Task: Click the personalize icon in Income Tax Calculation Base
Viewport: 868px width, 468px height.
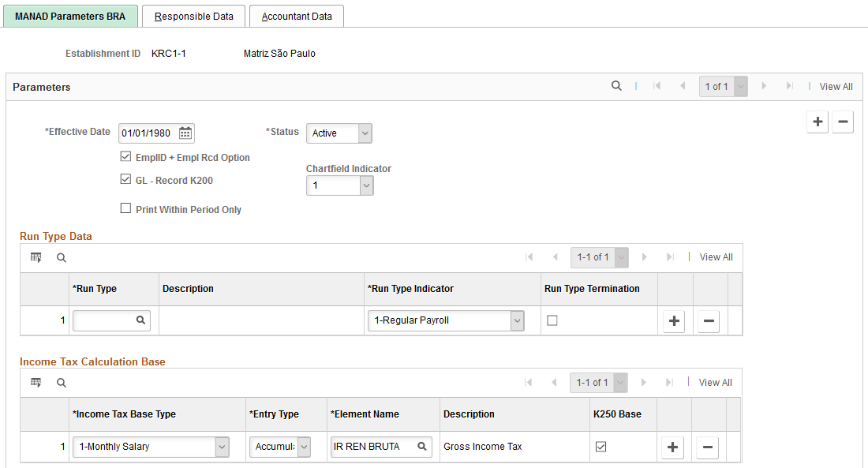Action: tap(36, 382)
